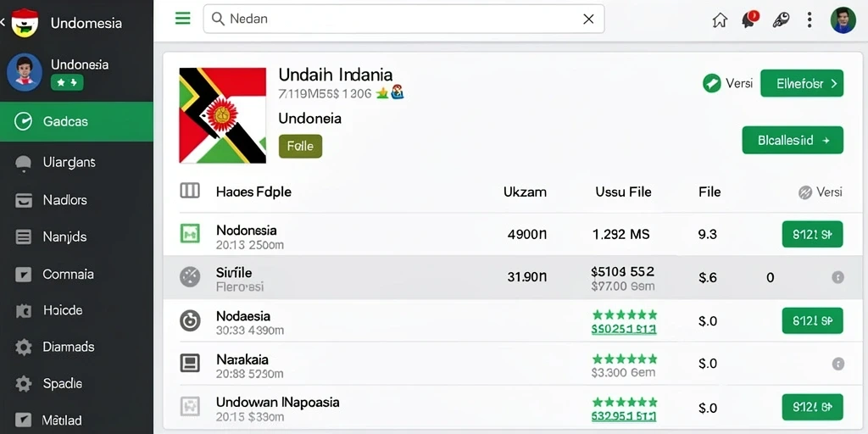Toggle the Versi column header icon
Image resolution: width=868 pixels, height=434 pixels.
(805, 192)
